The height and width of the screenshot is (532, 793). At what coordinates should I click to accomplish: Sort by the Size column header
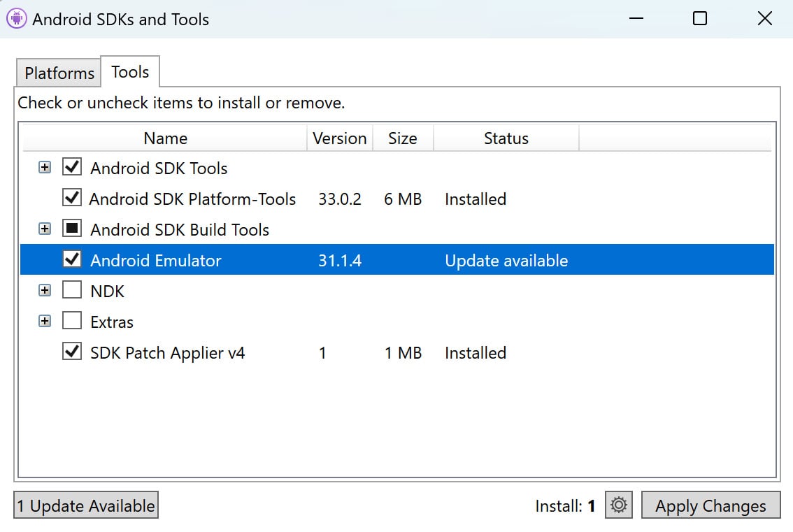(403, 138)
